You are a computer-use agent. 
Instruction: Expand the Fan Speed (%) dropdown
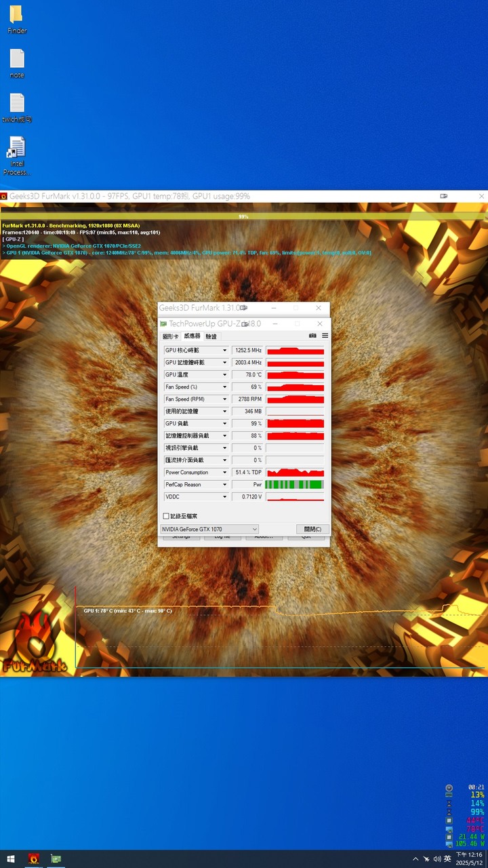pos(224,387)
